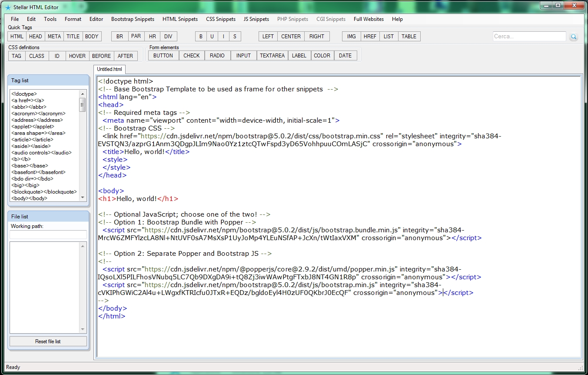Click the Stellar HTML Editor star icon
The height and width of the screenshot is (375, 588).
(x=7, y=7)
